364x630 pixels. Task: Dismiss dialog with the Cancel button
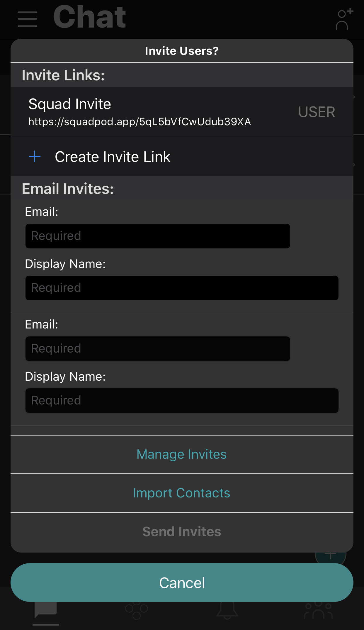click(x=182, y=582)
